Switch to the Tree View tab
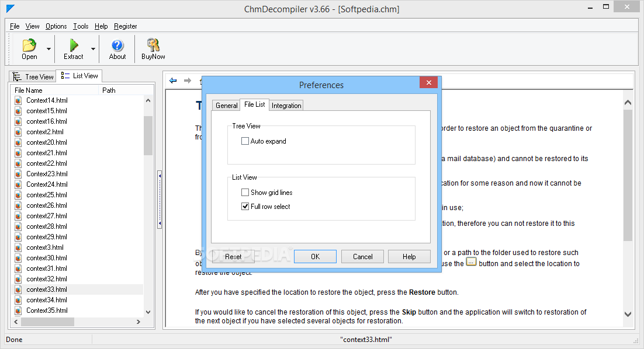 click(x=33, y=76)
